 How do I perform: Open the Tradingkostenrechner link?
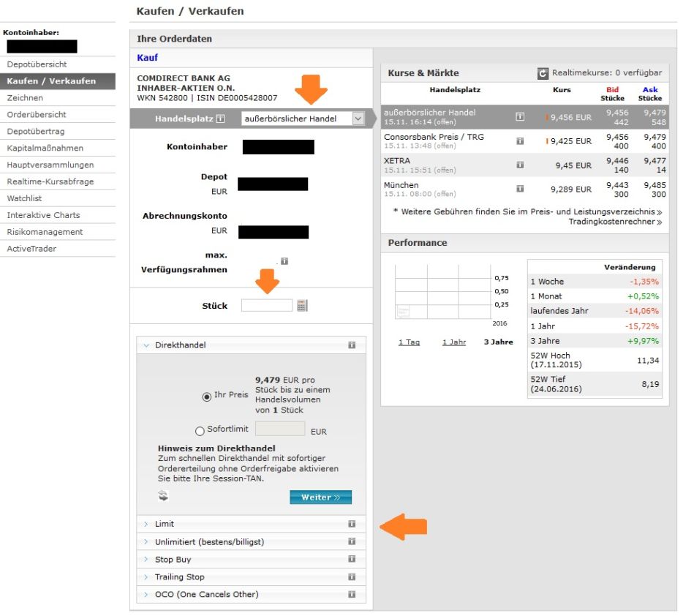(x=615, y=222)
